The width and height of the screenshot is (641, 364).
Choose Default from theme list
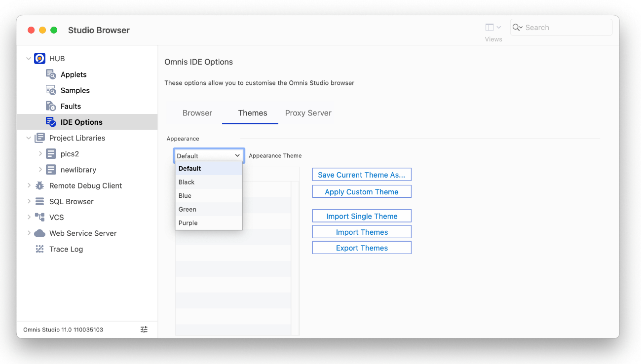pos(209,168)
